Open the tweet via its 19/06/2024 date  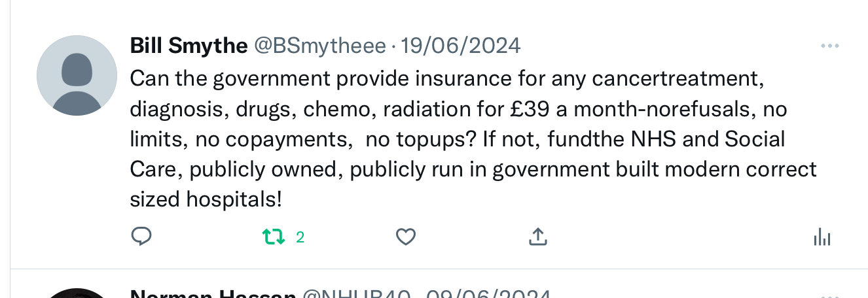tap(461, 46)
